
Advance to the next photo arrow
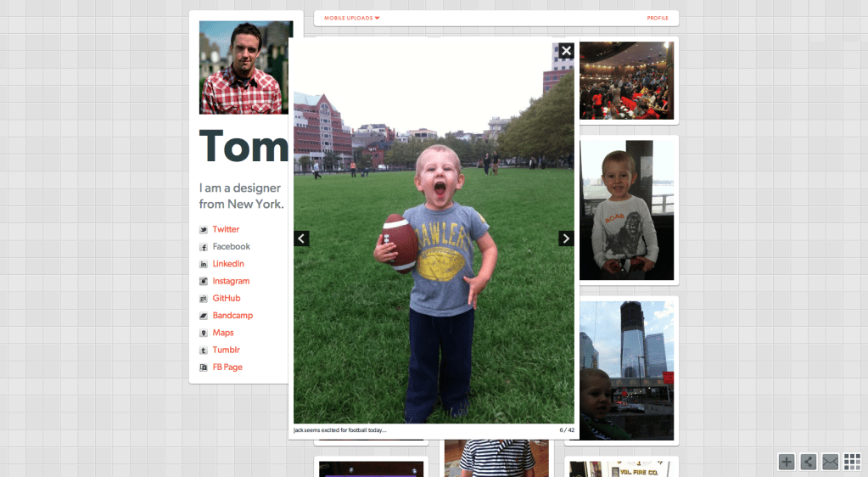click(566, 238)
